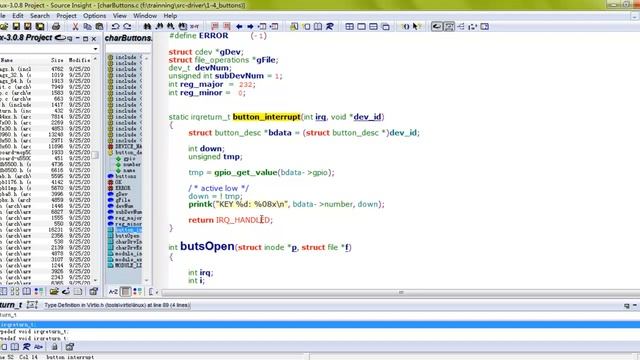Image resolution: width=640 pixels, height=360 pixels.
Task: Click the Cascade Windows toolbar icon
Action: click(385, 27)
